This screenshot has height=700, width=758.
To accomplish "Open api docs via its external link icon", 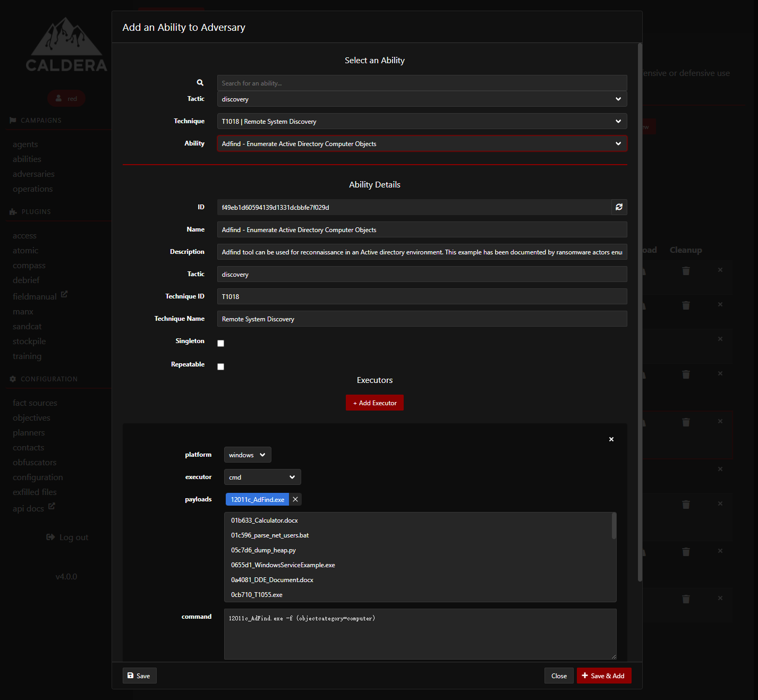I will (51, 505).
